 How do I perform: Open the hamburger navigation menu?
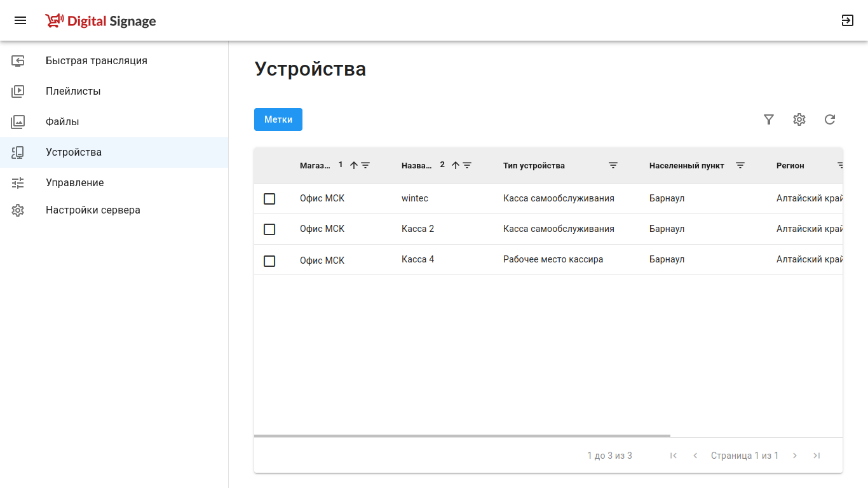(x=20, y=20)
